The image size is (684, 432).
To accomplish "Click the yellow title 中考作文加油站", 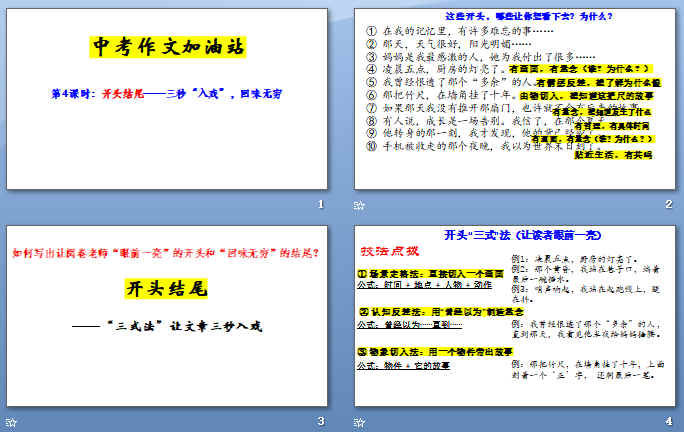I will tap(168, 47).
